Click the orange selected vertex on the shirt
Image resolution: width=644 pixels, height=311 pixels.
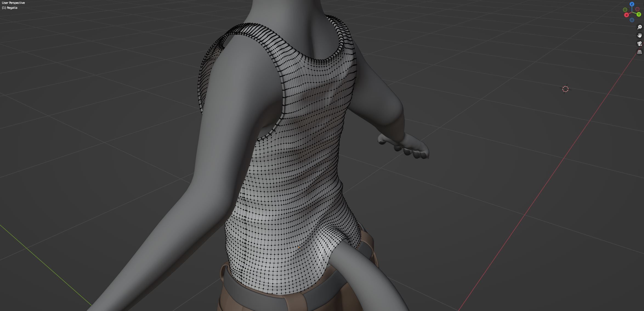coord(299,247)
